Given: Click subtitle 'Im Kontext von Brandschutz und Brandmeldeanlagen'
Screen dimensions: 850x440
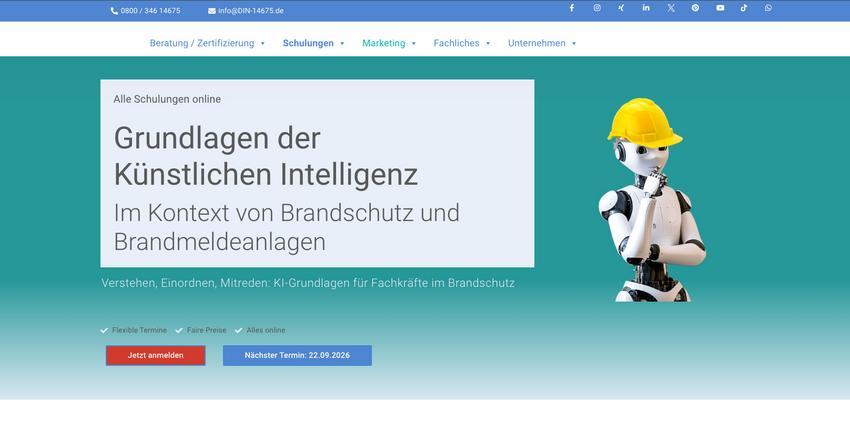Looking at the screenshot, I should point(286,227).
